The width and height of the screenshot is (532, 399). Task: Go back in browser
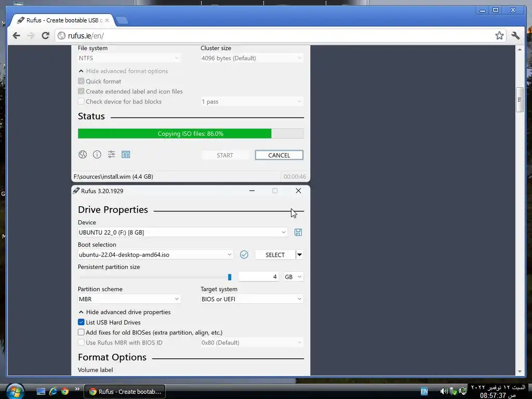(16, 36)
